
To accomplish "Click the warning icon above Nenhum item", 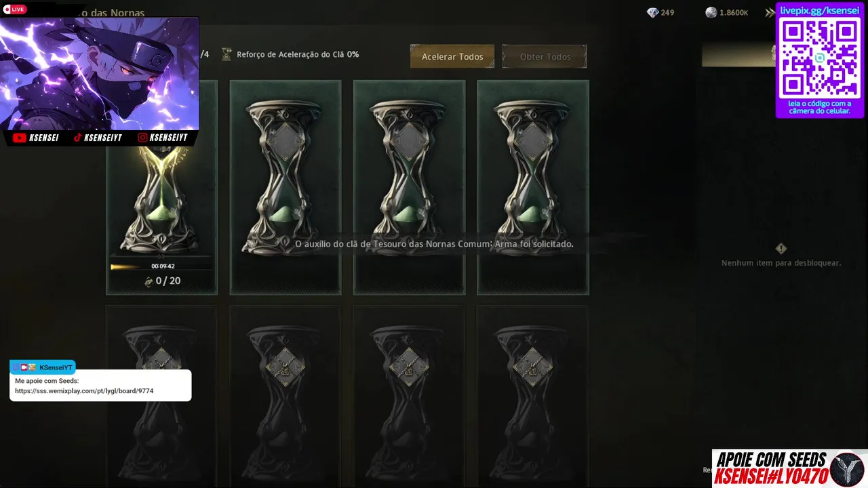I will [x=781, y=249].
